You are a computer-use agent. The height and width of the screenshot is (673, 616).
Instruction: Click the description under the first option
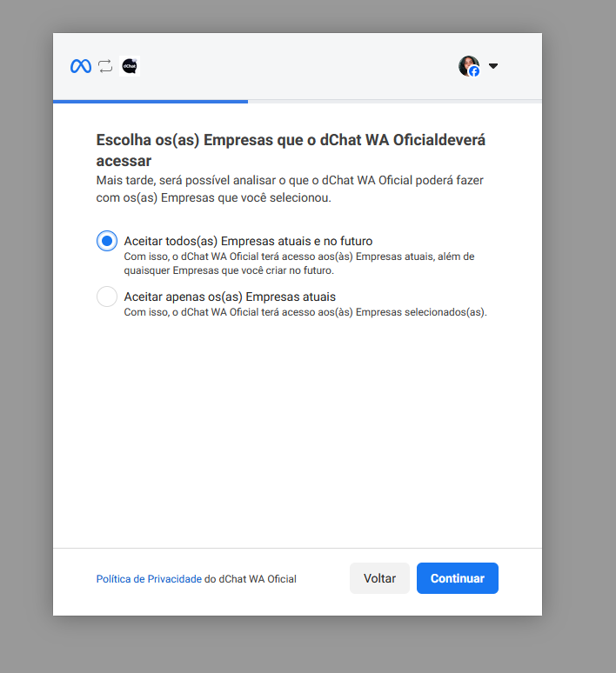coord(298,263)
